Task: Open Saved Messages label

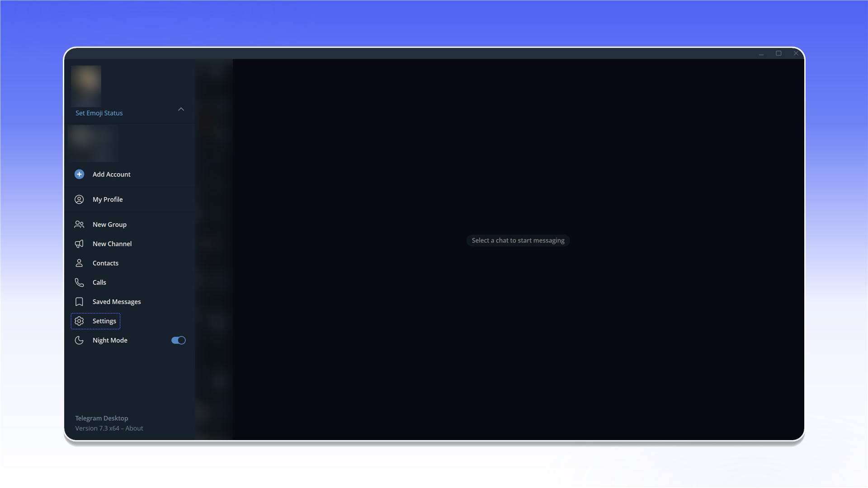Action: pyautogui.click(x=117, y=302)
